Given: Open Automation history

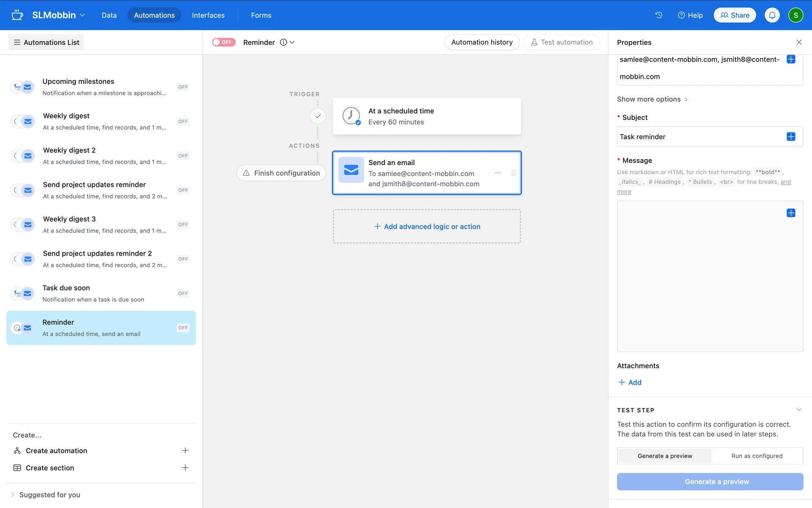Looking at the screenshot, I should pyautogui.click(x=481, y=42).
